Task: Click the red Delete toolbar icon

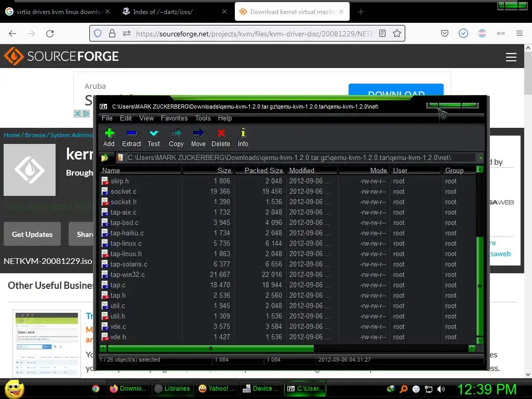Action: 220,137
